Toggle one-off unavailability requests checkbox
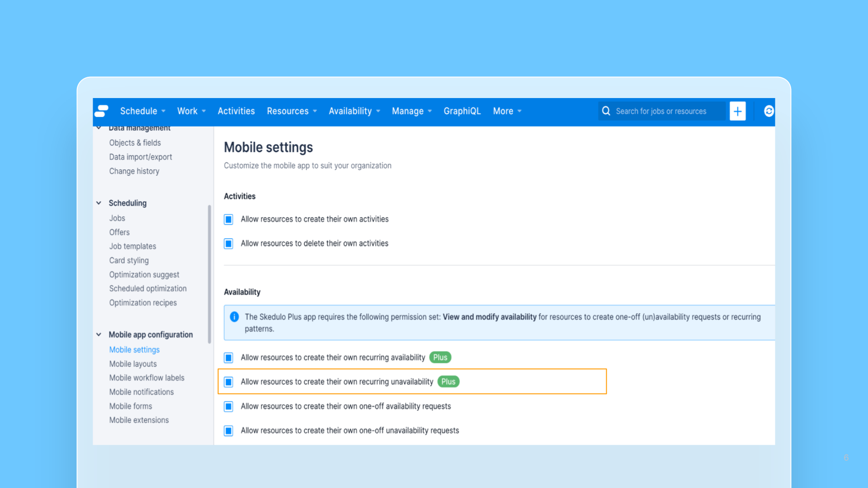 point(229,431)
